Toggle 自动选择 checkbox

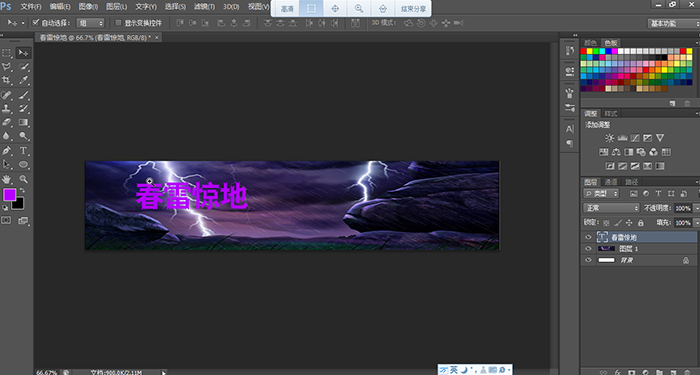36,22
